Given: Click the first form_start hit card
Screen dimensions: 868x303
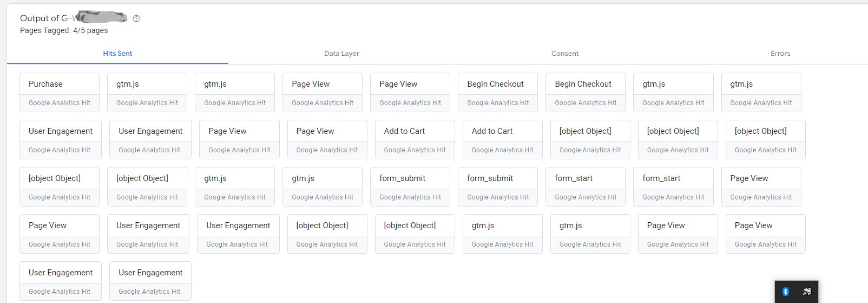Looking at the screenshot, I should point(586,186).
